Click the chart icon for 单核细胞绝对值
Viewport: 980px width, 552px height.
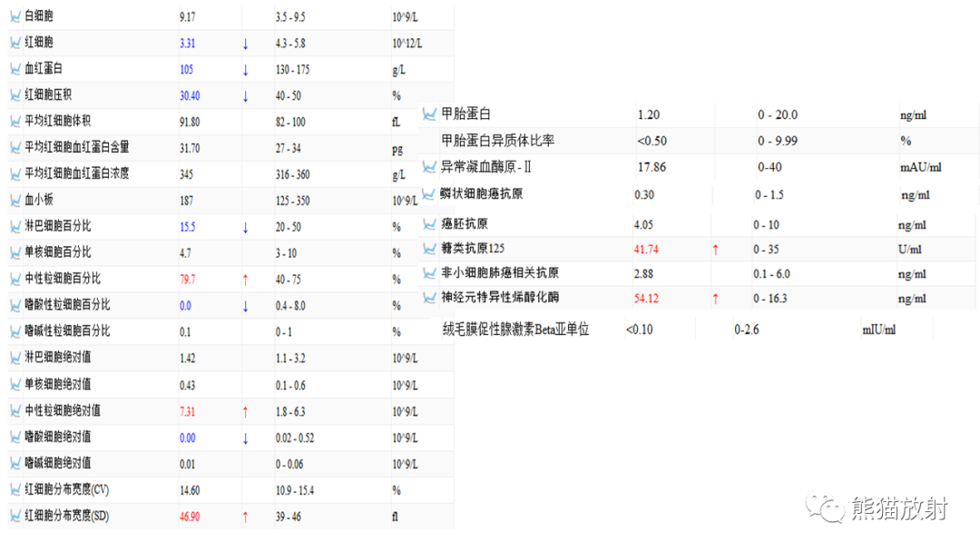tap(15, 384)
